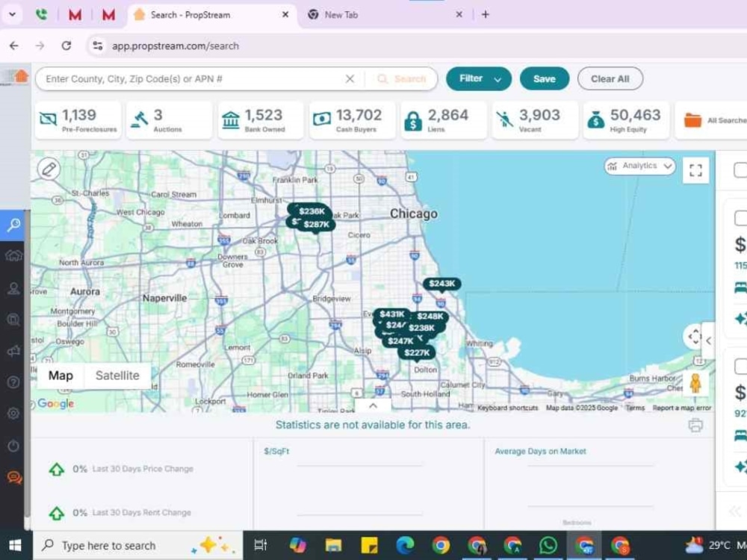This screenshot has width=747, height=560.
Task: Open site info icon in address bar
Action: click(98, 46)
